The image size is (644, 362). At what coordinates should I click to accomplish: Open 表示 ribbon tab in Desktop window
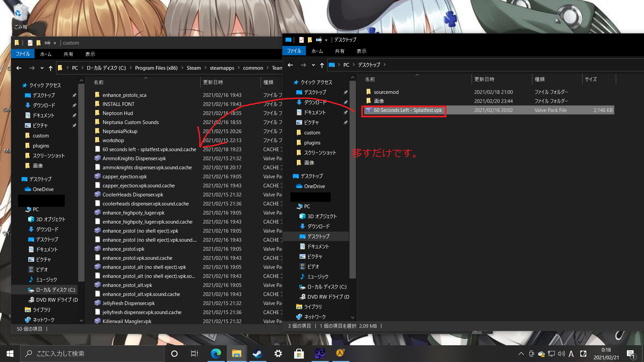pyautogui.click(x=361, y=51)
